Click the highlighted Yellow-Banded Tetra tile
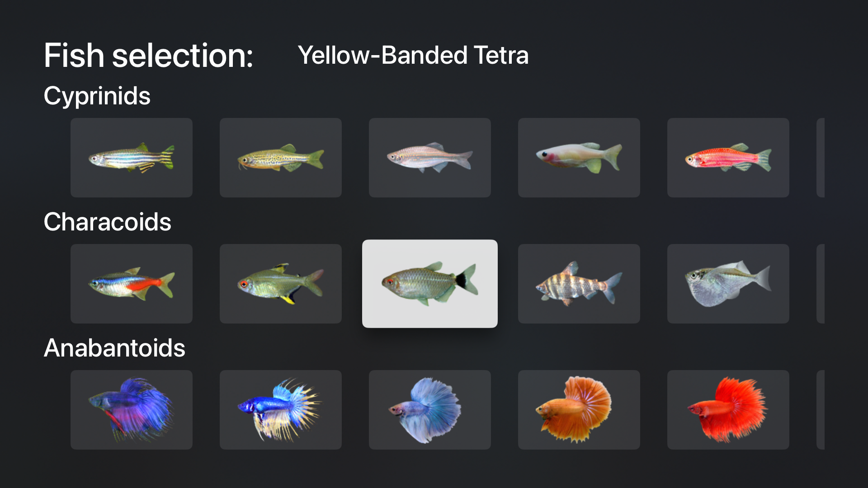 pos(430,284)
